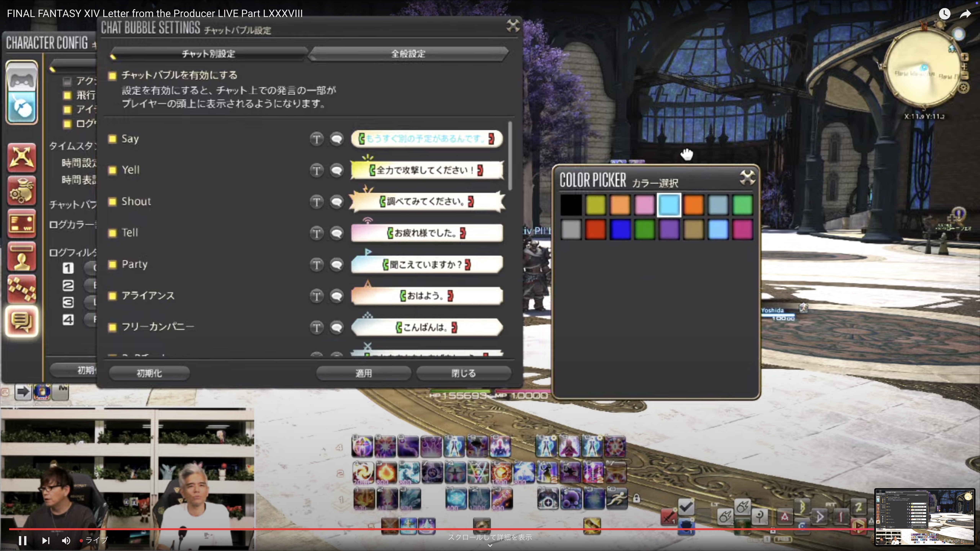Viewport: 980px width, 551px height.
Task: Click the 閉じる close button
Action: (463, 373)
